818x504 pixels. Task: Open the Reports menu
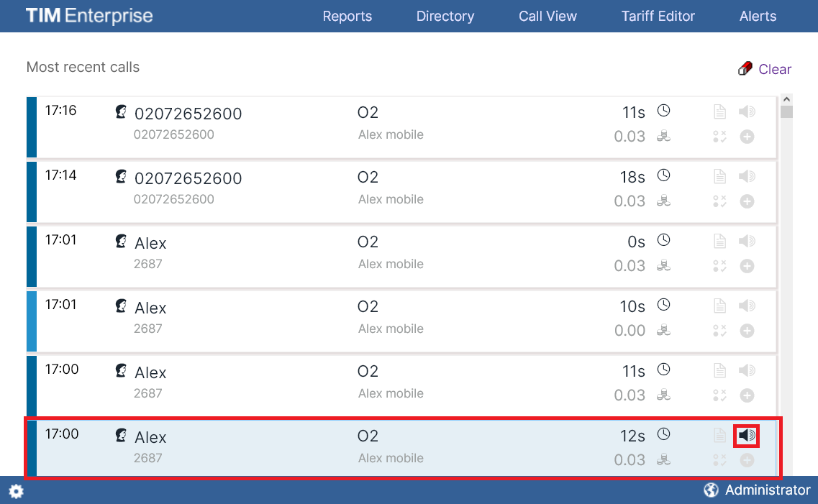coord(347,16)
